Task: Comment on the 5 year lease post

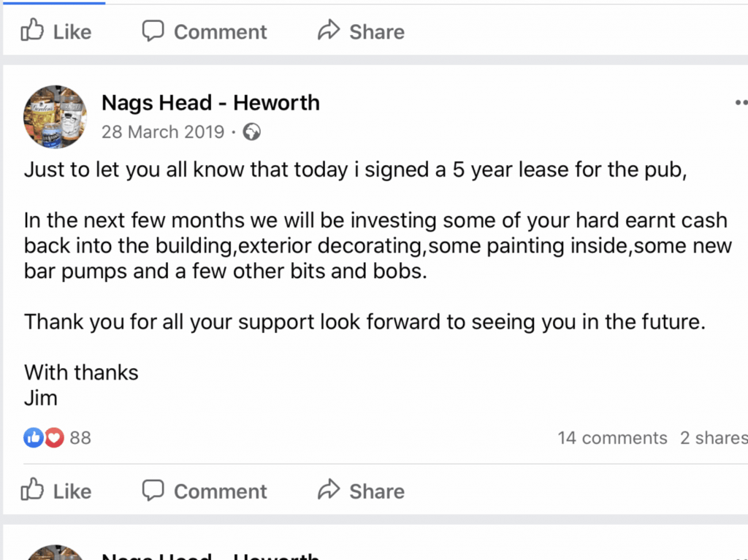Action: point(204,491)
